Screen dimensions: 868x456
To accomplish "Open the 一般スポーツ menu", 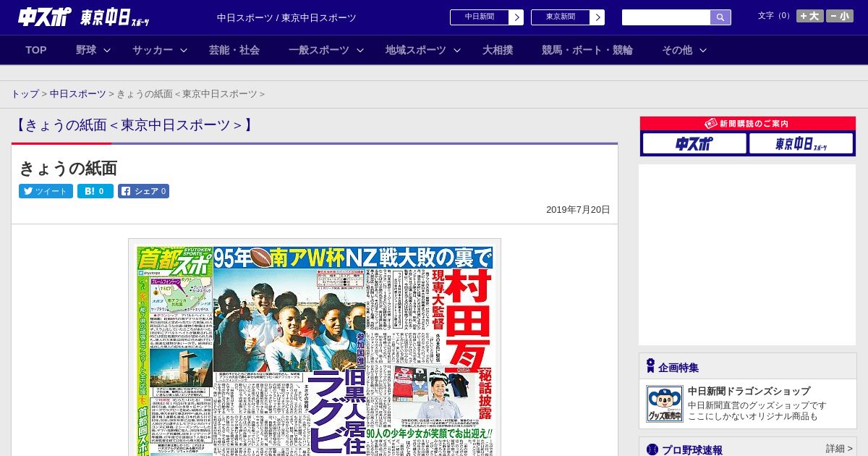I will [x=319, y=50].
